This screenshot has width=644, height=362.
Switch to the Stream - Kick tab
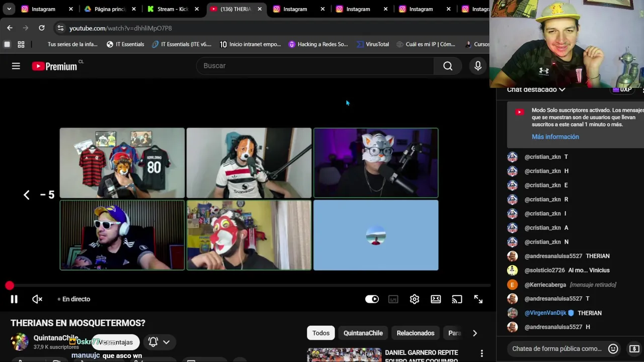click(173, 9)
